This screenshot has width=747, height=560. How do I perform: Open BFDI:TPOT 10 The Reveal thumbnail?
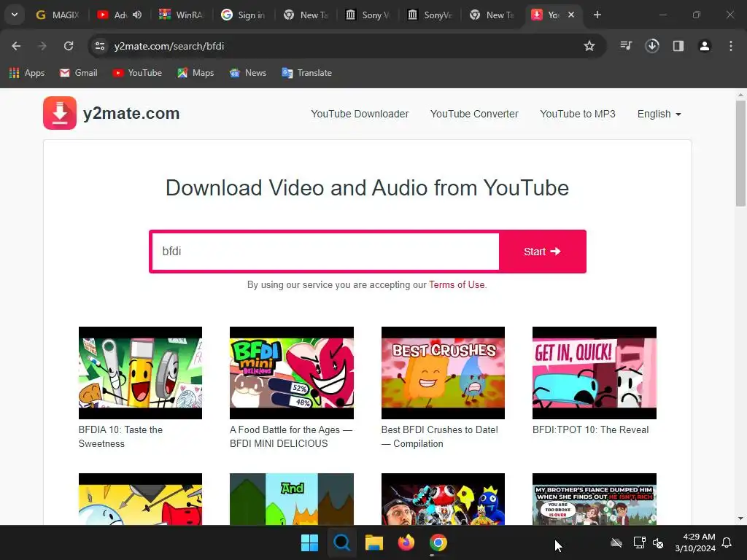click(x=594, y=373)
